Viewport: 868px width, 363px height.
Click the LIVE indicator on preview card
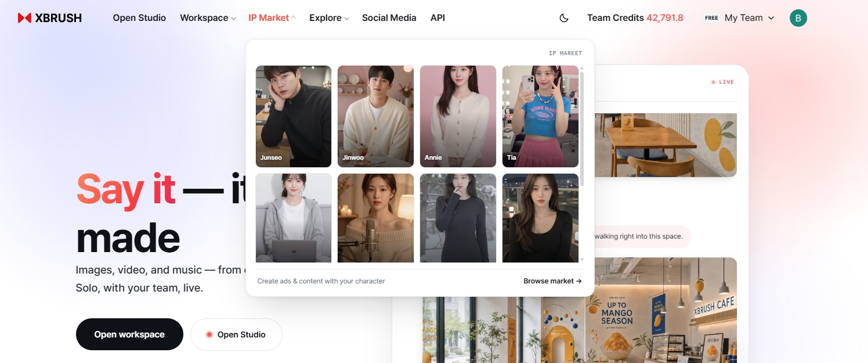[x=722, y=82]
